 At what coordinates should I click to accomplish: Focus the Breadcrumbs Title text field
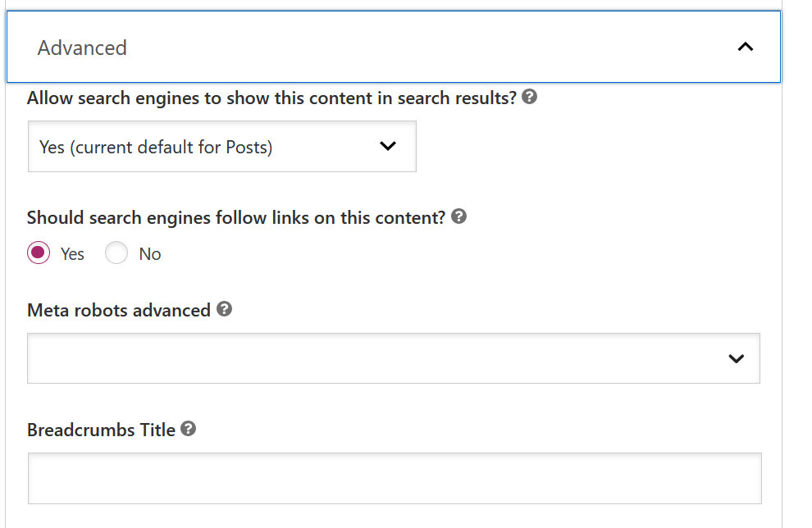point(394,478)
